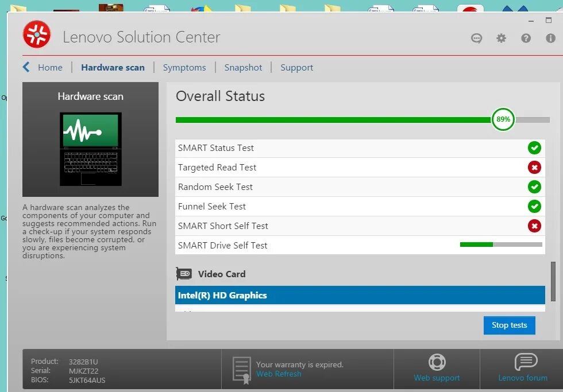Click the Video Card section heading
This screenshot has width=563, height=392.
(x=222, y=274)
